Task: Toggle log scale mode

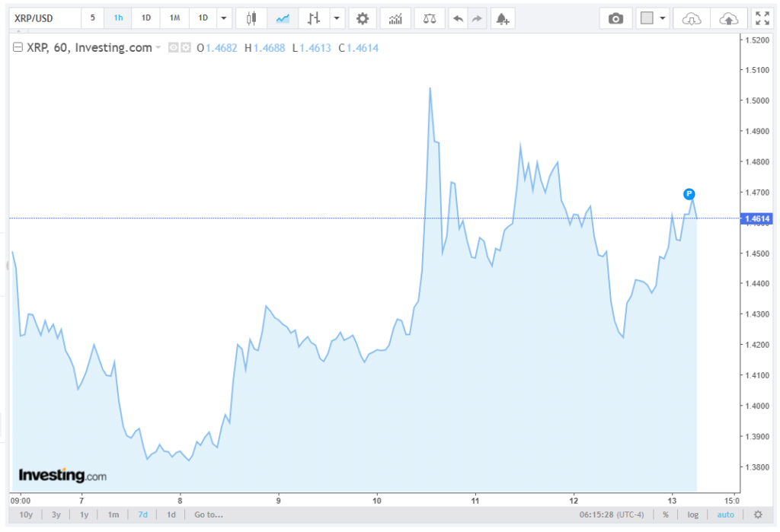Action: tap(693, 514)
